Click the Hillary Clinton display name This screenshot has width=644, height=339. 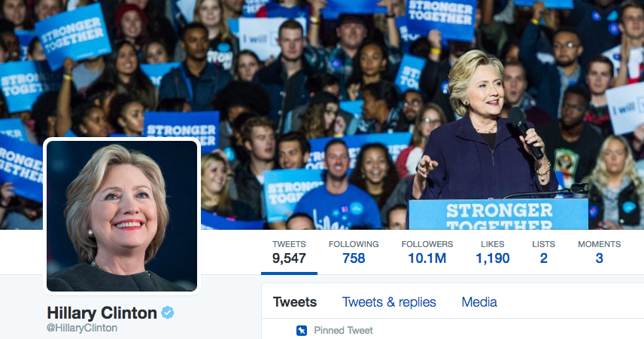tap(102, 313)
